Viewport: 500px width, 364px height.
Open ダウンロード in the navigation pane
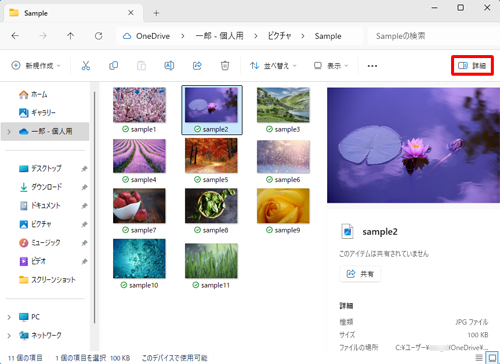(x=45, y=187)
